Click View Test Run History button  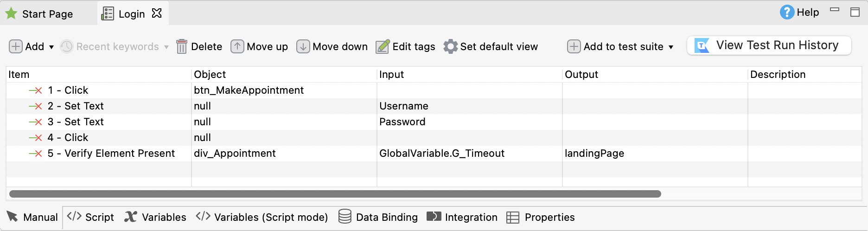tap(769, 45)
